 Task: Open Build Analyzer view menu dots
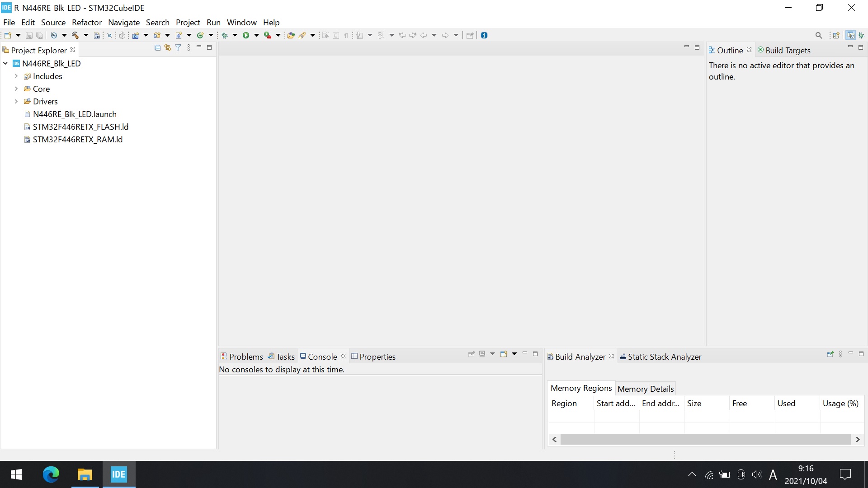840,354
